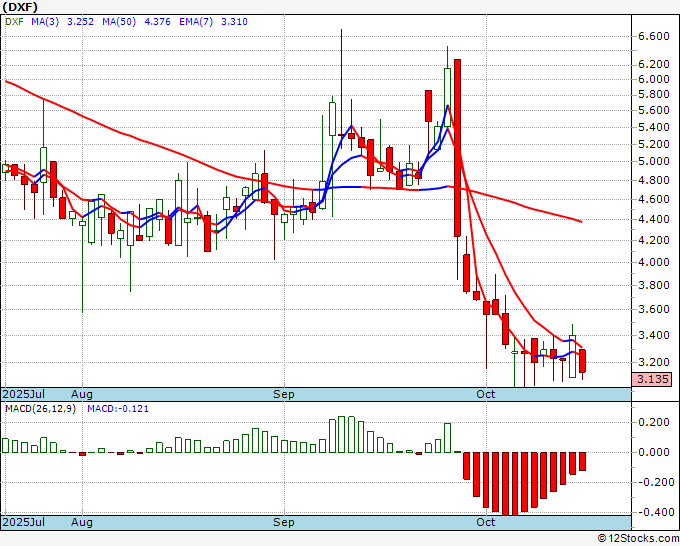
Task: Click the EMA(7) legend label
Action: pyautogui.click(x=196, y=21)
